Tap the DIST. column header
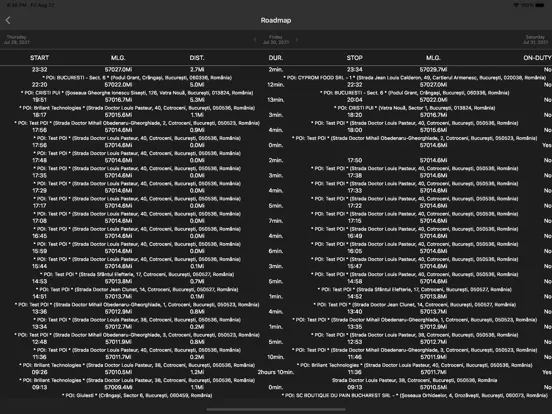Screen dimensions: 552x414 [x=197, y=58]
